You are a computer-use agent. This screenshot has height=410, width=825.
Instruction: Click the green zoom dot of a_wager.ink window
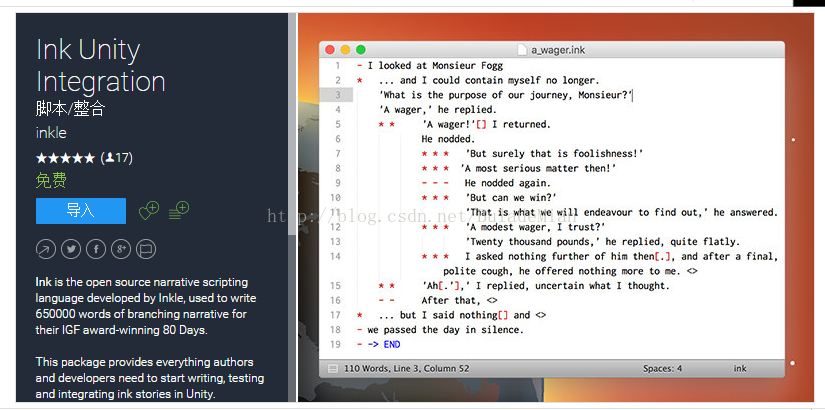pyautogui.click(x=360, y=49)
